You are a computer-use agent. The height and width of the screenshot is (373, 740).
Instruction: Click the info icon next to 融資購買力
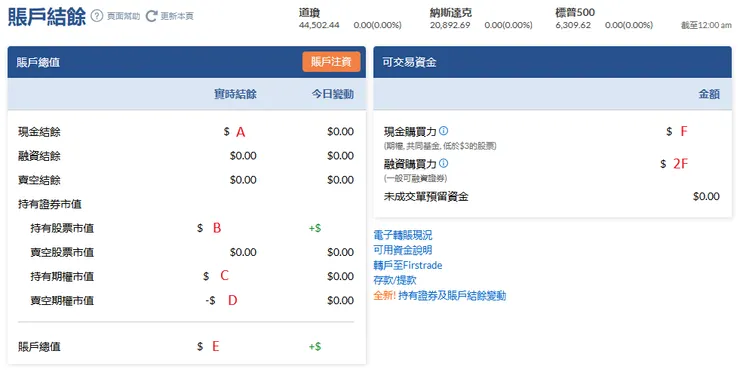[444, 163]
